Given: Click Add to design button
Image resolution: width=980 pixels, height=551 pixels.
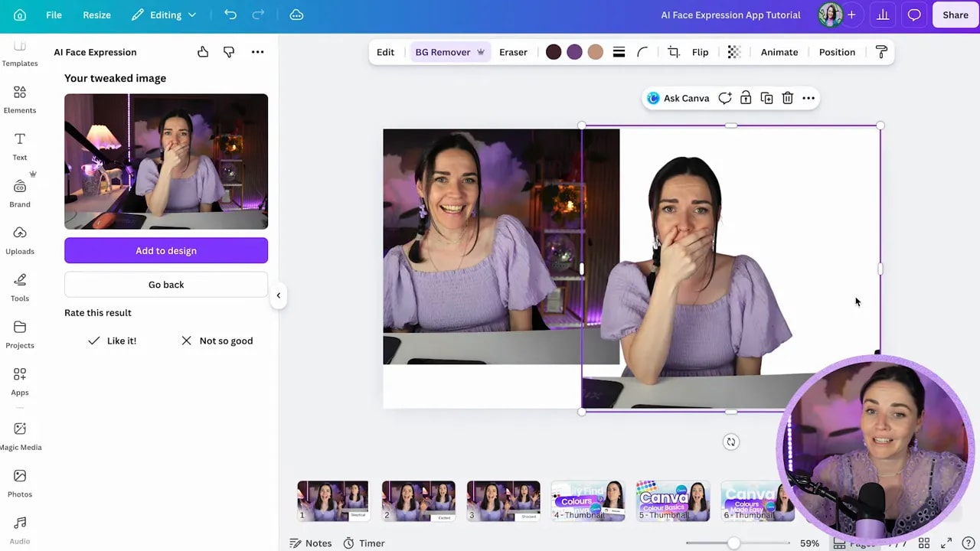Looking at the screenshot, I should 166,250.
